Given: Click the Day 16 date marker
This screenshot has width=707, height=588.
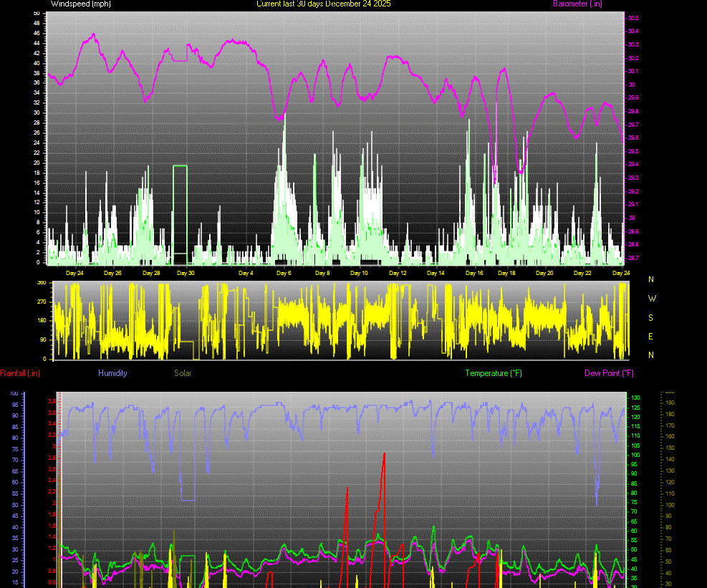Looking at the screenshot, I should pos(474,273).
